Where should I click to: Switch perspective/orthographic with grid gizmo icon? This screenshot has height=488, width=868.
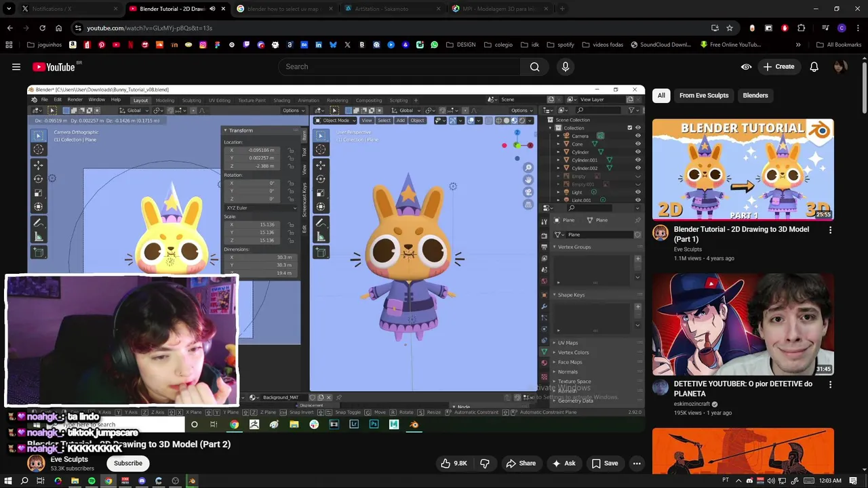point(528,204)
